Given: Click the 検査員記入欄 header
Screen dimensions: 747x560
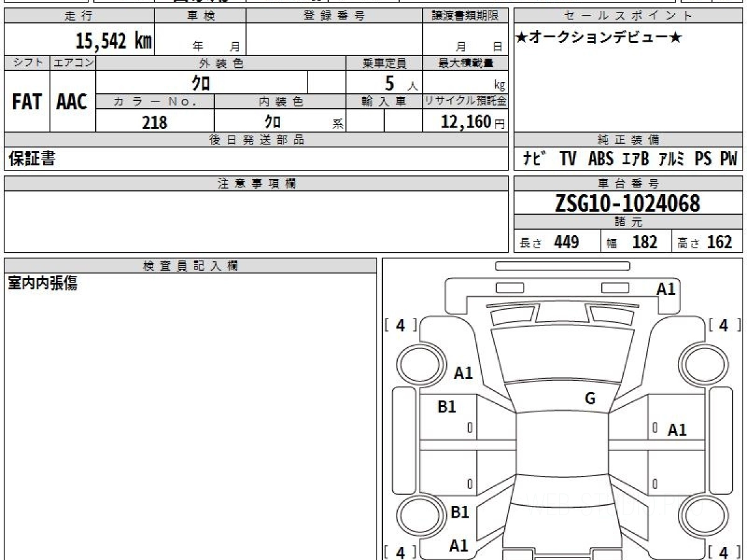Looking at the screenshot, I should point(190,266).
